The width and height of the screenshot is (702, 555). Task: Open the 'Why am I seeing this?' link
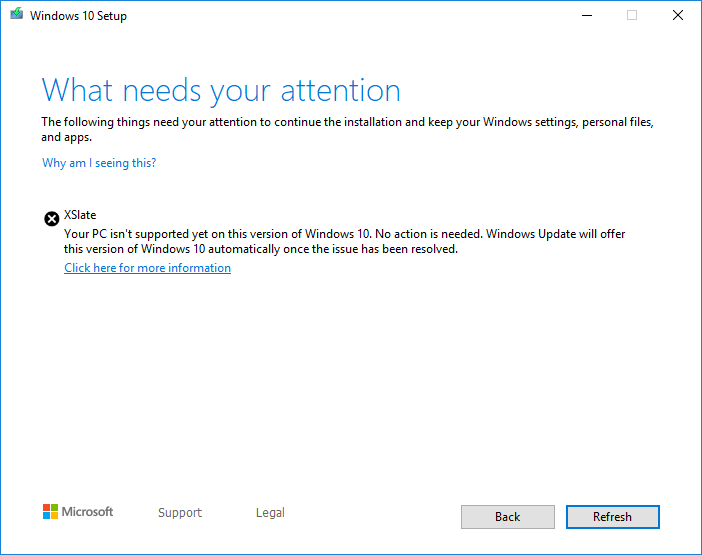click(99, 163)
